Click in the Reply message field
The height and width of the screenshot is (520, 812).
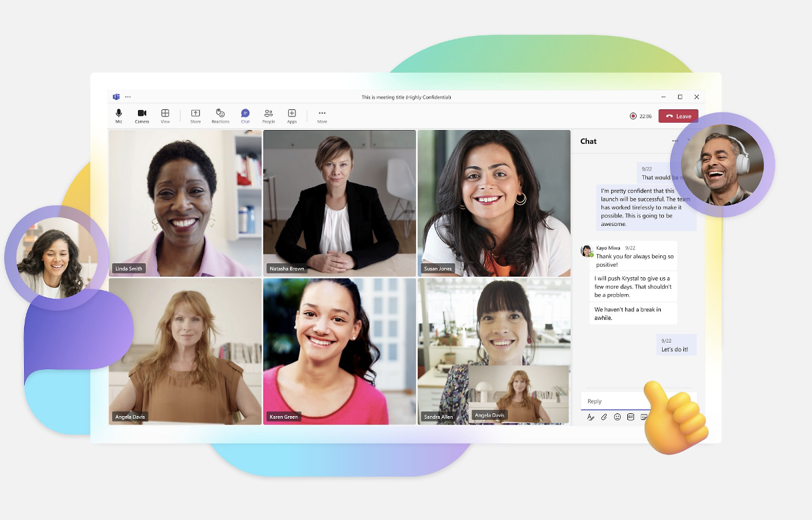(613, 401)
